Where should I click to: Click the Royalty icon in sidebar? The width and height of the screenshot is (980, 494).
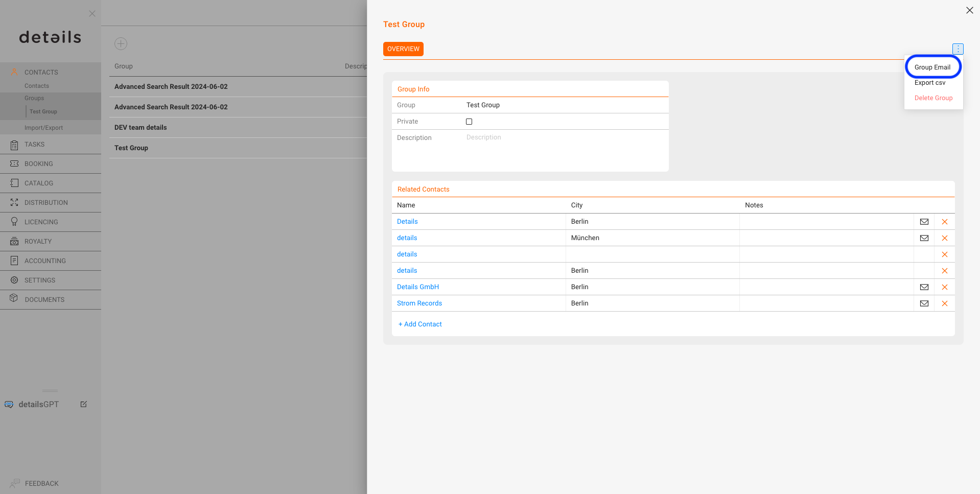tap(14, 241)
